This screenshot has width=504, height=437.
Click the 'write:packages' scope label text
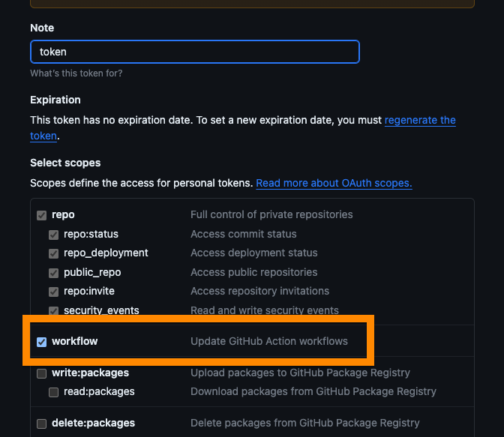pyautogui.click(x=90, y=373)
